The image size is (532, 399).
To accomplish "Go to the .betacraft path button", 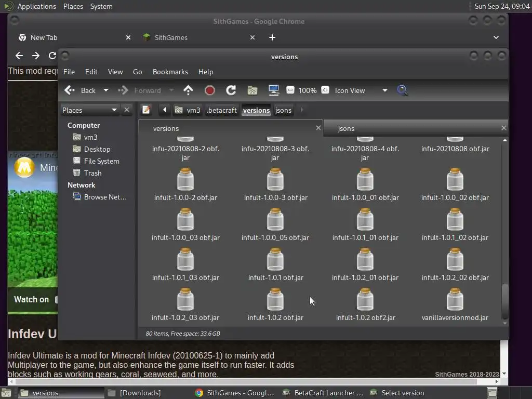I will tap(222, 110).
